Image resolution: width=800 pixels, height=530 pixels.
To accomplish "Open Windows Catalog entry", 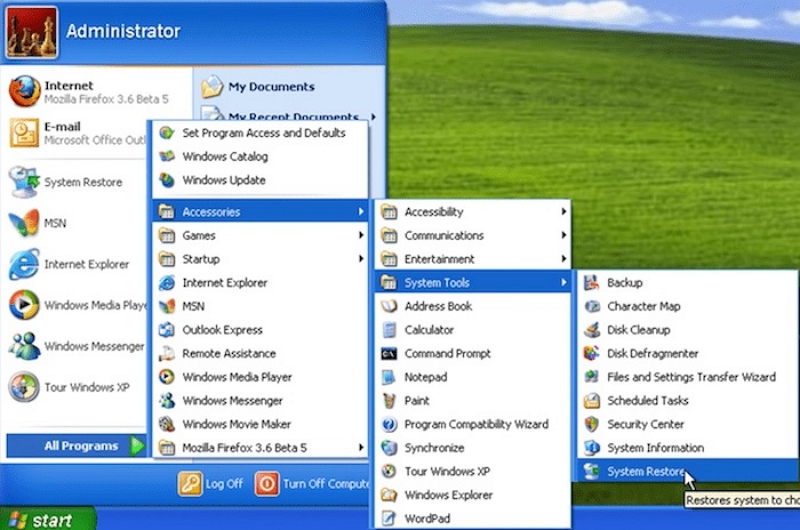I will 260,157.
